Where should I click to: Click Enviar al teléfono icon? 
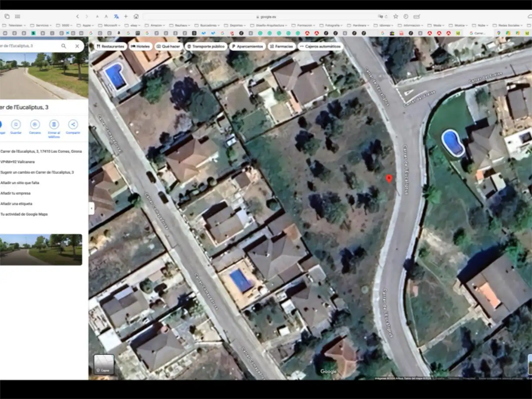coord(54,125)
